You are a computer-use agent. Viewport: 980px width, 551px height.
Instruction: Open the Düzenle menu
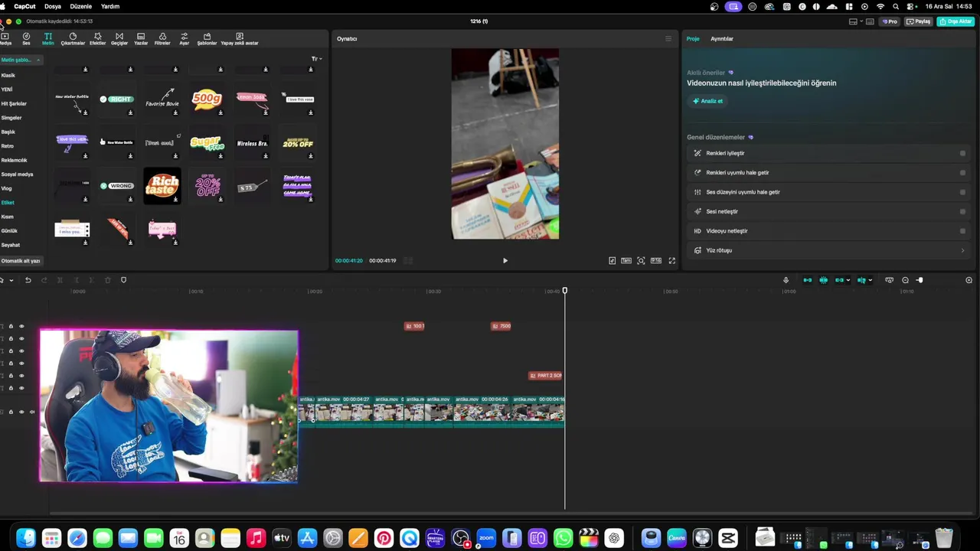[80, 6]
